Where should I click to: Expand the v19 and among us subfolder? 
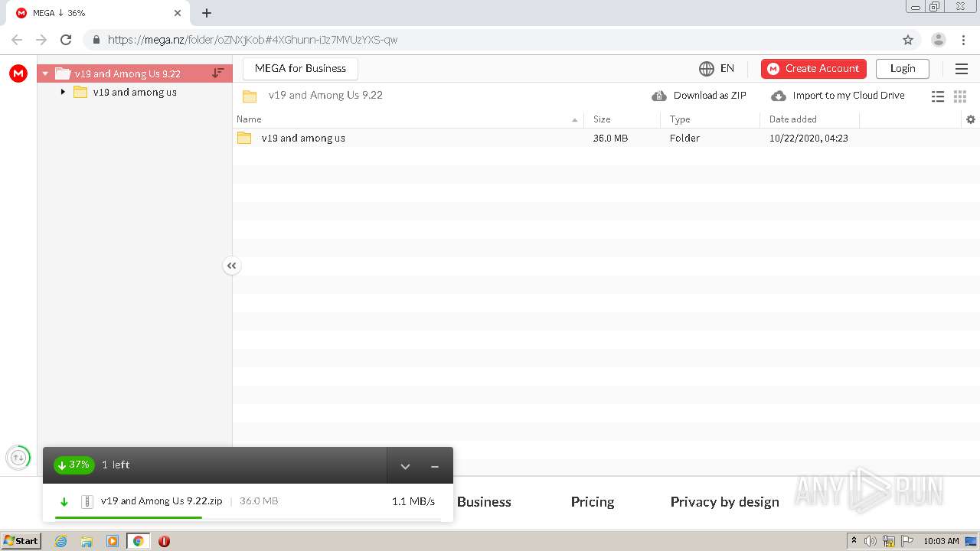coord(64,92)
